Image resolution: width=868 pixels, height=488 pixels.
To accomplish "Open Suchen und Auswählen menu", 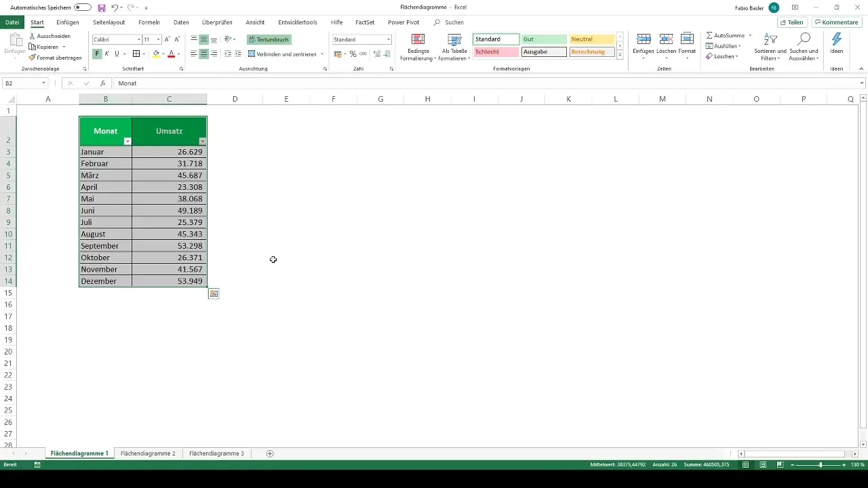I will point(804,46).
